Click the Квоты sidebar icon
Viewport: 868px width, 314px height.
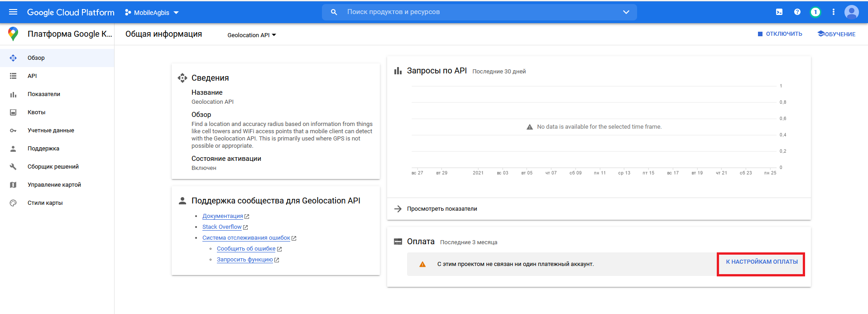point(13,112)
